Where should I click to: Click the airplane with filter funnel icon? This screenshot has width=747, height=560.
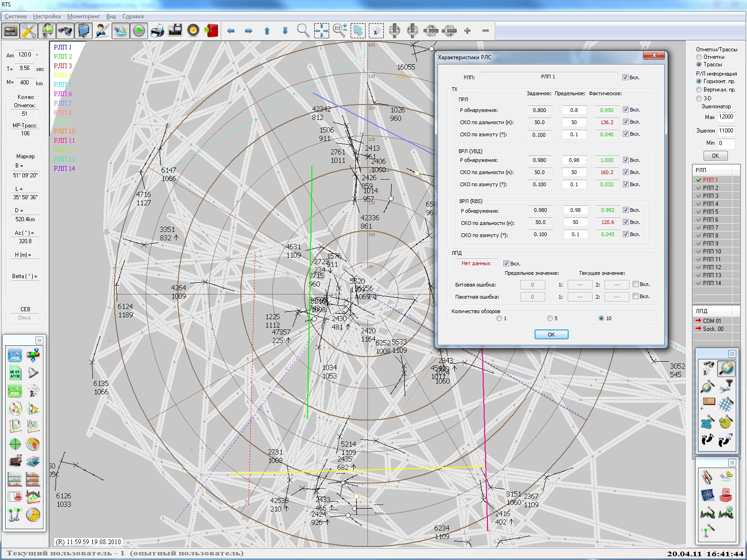[x=726, y=386]
